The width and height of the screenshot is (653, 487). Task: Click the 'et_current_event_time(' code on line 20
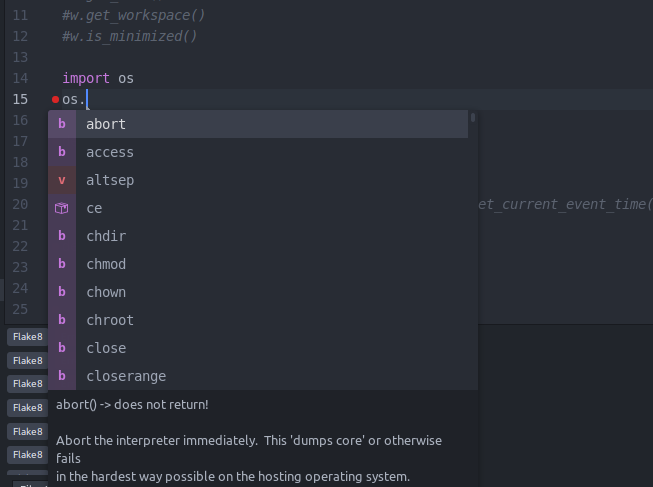565,204
